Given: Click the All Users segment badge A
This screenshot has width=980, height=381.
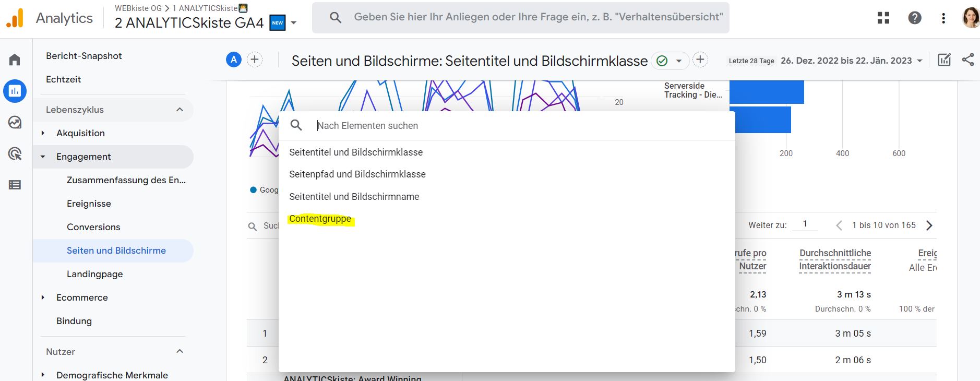Looking at the screenshot, I should tap(234, 59).
